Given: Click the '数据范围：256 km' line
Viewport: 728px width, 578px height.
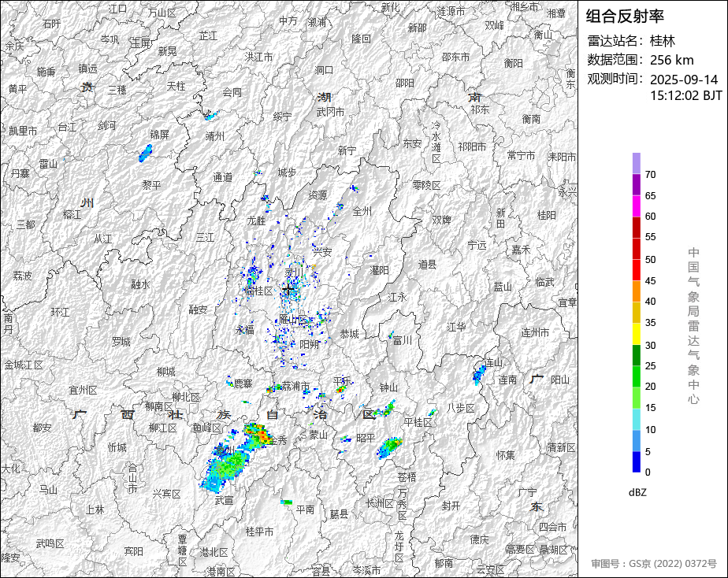Looking at the screenshot, I should point(641,60).
